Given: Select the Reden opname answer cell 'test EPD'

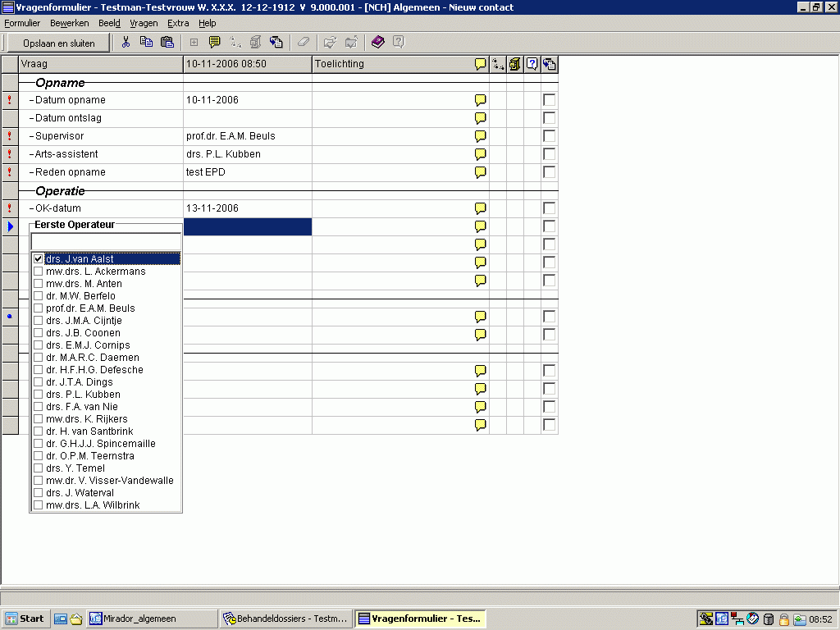Looking at the screenshot, I should pos(247,172).
